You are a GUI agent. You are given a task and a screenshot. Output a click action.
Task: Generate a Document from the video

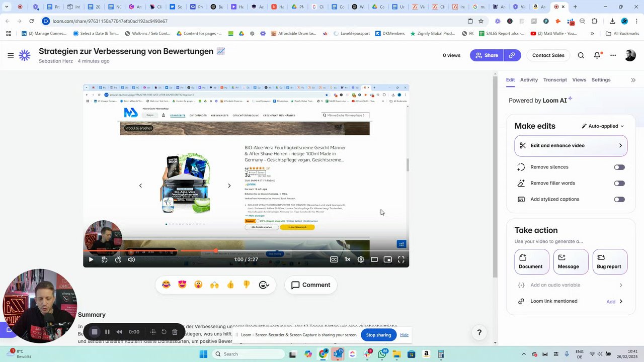[x=531, y=262]
